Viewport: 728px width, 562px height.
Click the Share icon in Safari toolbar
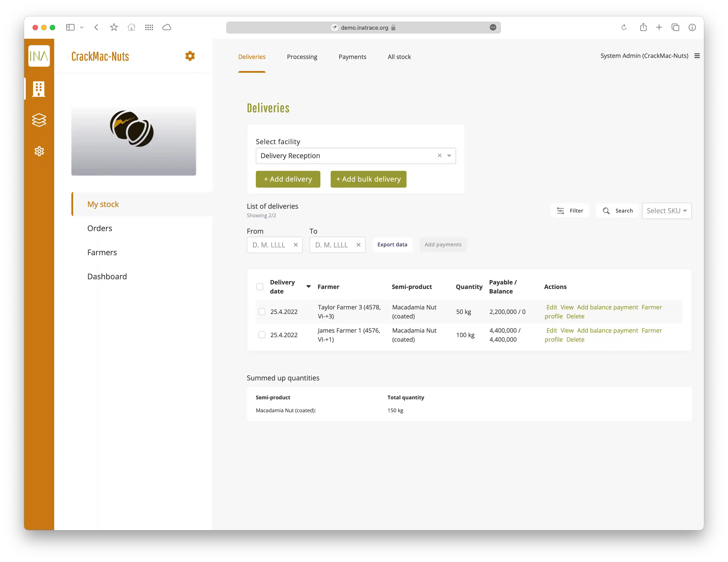click(643, 27)
